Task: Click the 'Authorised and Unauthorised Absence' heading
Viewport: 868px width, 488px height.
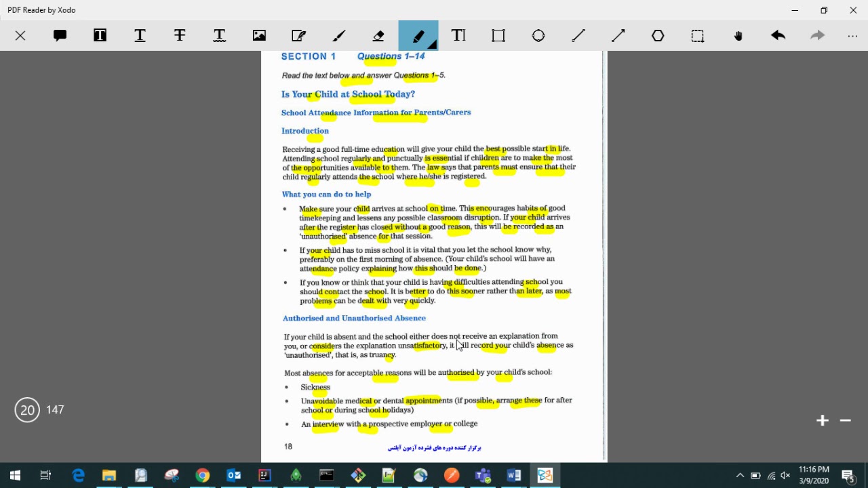Action: click(354, 318)
